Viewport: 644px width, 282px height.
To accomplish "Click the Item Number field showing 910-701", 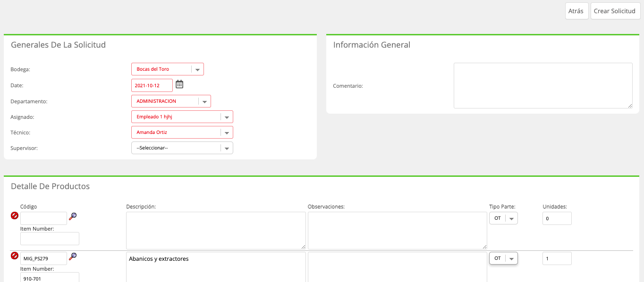I will pyautogui.click(x=50, y=277).
